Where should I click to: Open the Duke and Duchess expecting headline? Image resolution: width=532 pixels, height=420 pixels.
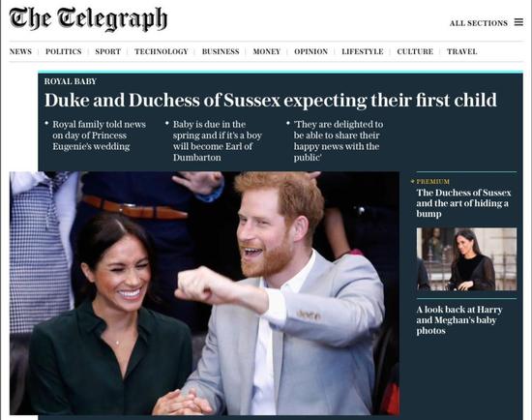coord(271,101)
